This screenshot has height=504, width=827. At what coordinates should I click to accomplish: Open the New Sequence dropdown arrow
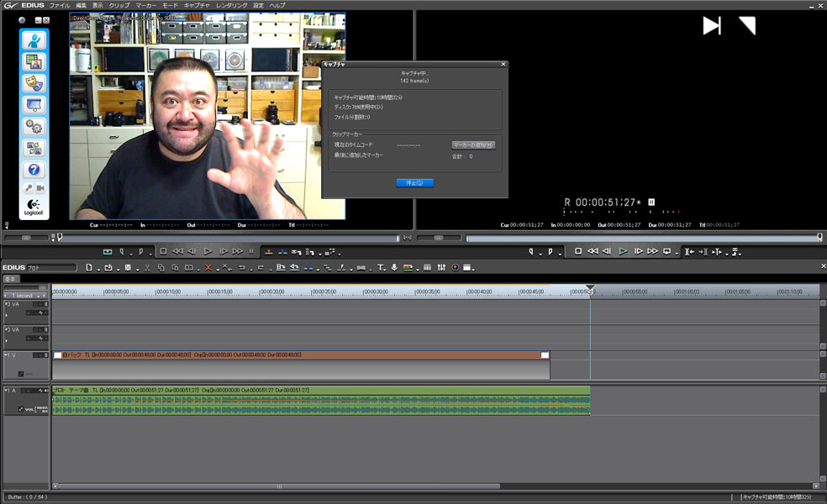pyautogui.click(x=98, y=270)
